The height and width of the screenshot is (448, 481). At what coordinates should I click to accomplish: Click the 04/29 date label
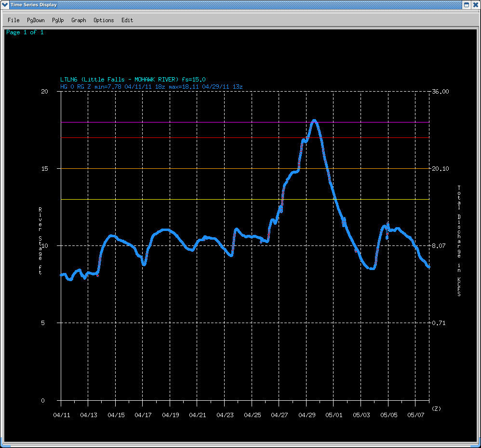coord(307,415)
